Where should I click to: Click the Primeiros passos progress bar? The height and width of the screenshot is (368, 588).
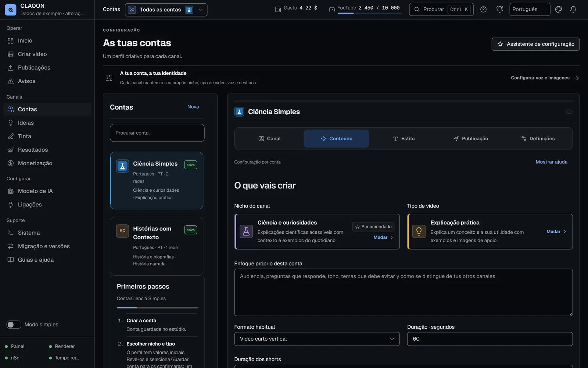coord(157,308)
